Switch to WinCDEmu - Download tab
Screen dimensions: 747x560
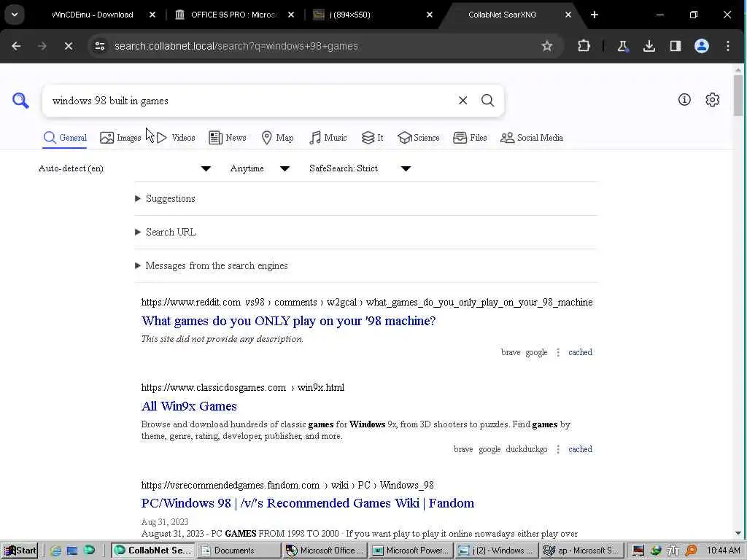point(92,15)
